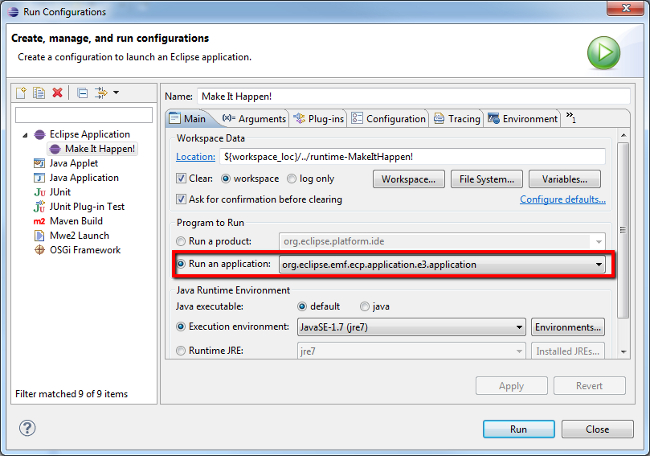Select Execution environment radio button

click(181, 327)
